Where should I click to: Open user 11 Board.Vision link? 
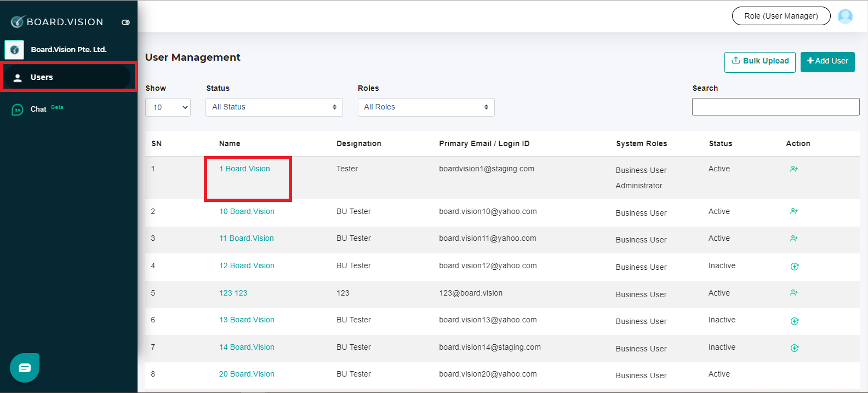[x=247, y=238]
